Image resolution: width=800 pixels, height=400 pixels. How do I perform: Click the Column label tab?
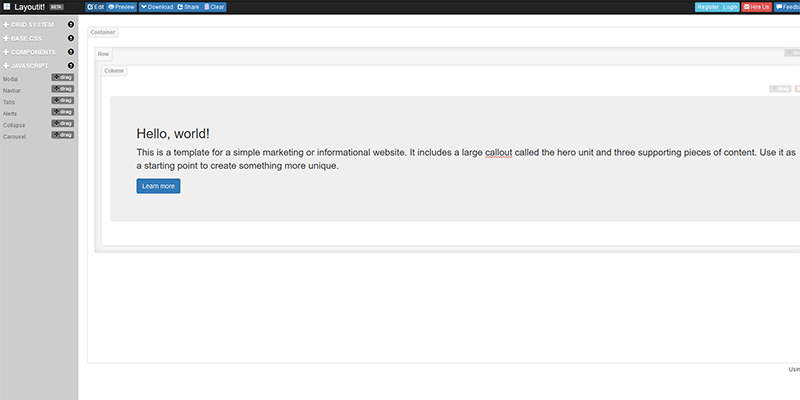114,71
